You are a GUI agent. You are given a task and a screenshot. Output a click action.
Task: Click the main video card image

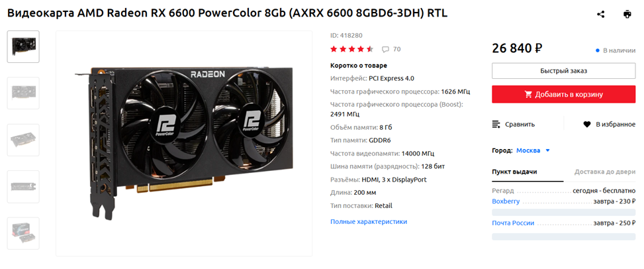click(184, 144)
